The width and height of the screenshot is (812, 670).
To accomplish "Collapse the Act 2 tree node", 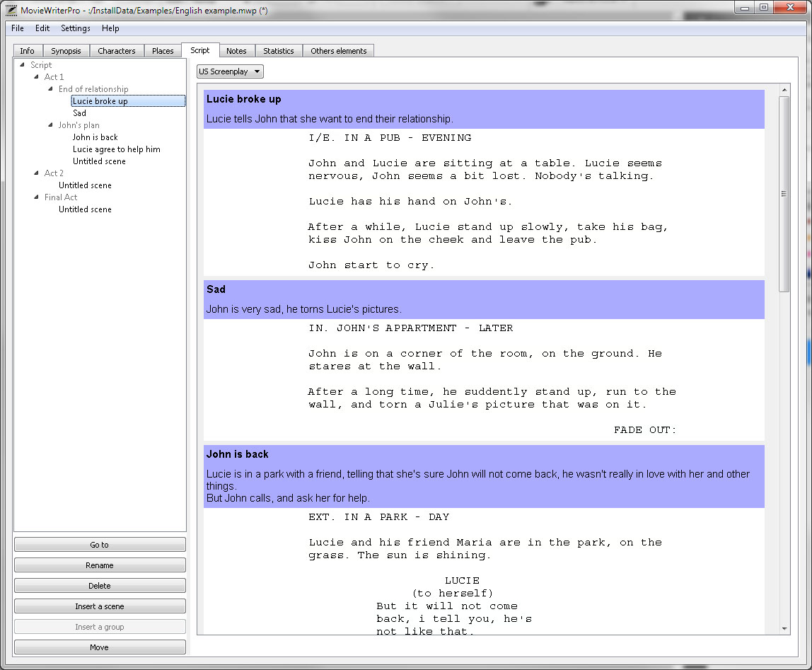I will coord(36,173).
